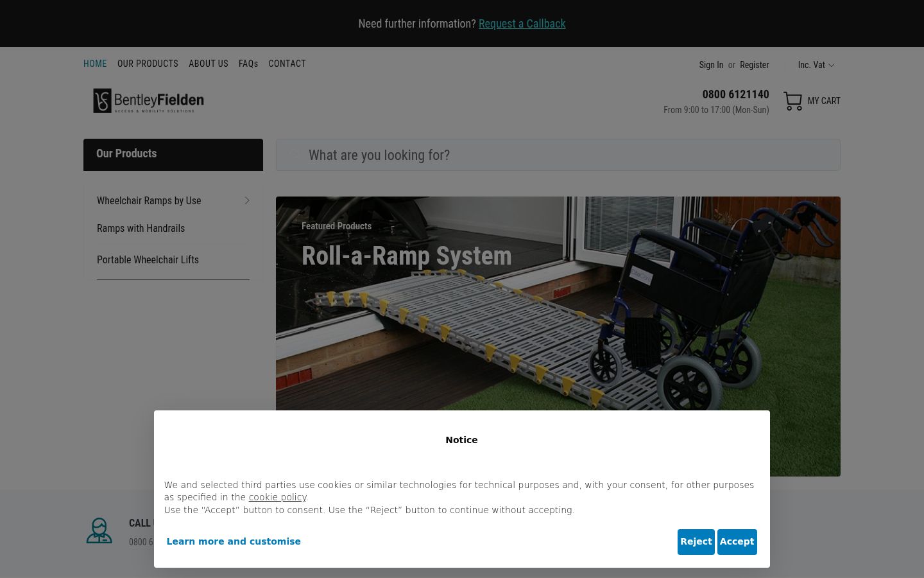Accept cookies in the notice
This screenshot has width=924, height=578.
tap(737, 541)
